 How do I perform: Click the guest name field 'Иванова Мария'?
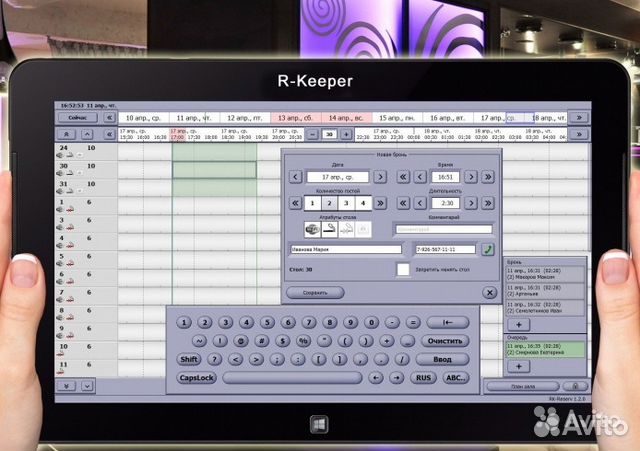pyautogui.click(x=346, y=249)
